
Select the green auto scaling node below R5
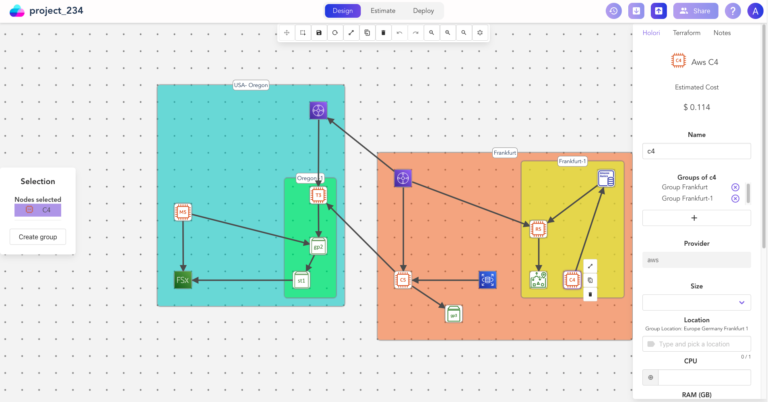click(x=538, y=280)
